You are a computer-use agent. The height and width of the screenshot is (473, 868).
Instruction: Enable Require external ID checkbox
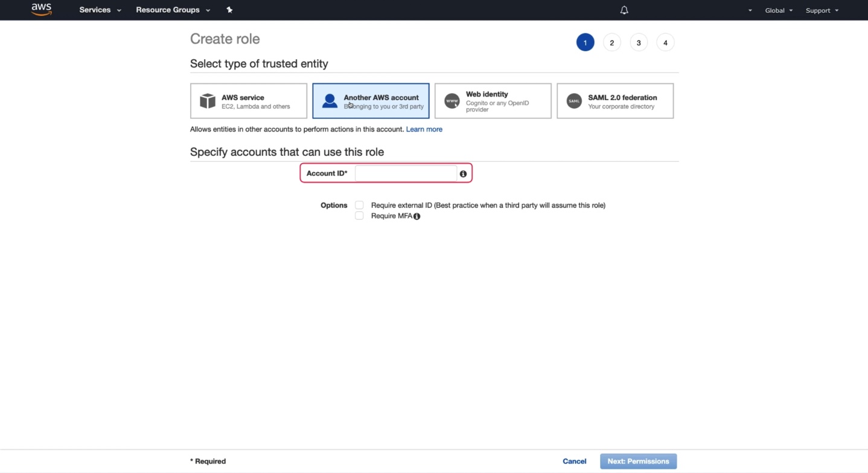click(x=359, y=205)
